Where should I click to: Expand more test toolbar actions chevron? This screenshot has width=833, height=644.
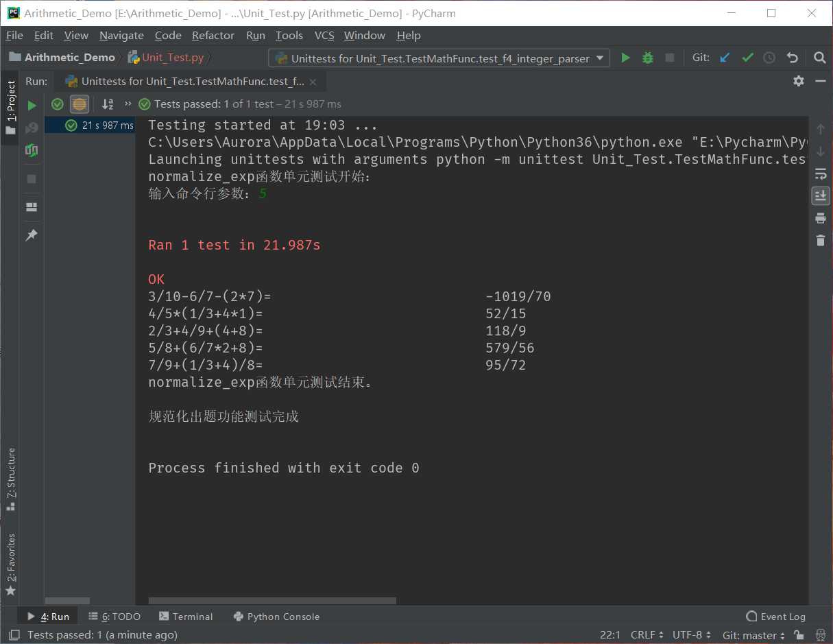point(128,104)
